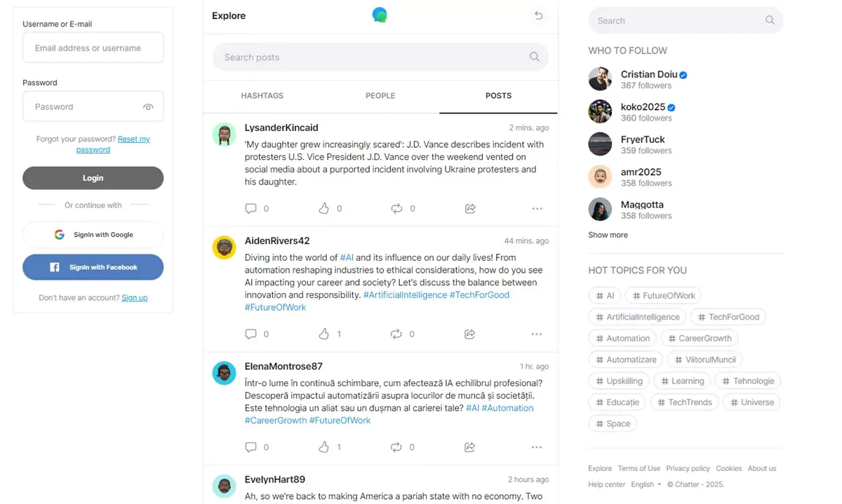Repost the ElenaMontrose87 post
The width and height of the screenshot is (842, 504).
(396, 447)
